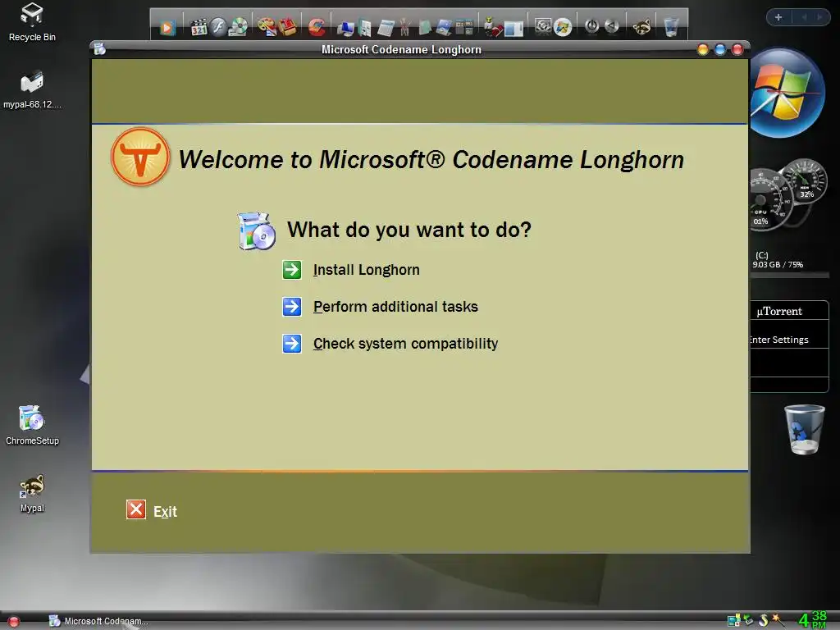Screen dimensions: 840x630
Task: Select the Install Longhorn link
Action: tap(367, 270)
